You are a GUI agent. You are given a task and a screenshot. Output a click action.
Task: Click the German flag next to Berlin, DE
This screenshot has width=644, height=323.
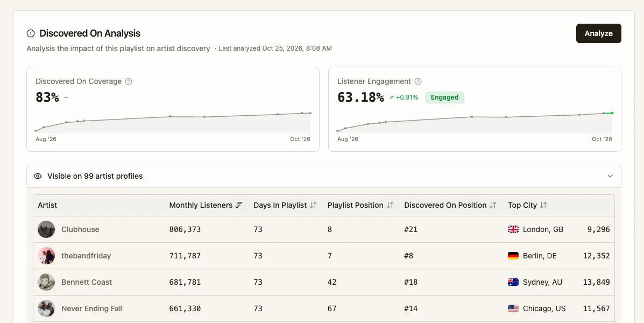pos(513,256)
